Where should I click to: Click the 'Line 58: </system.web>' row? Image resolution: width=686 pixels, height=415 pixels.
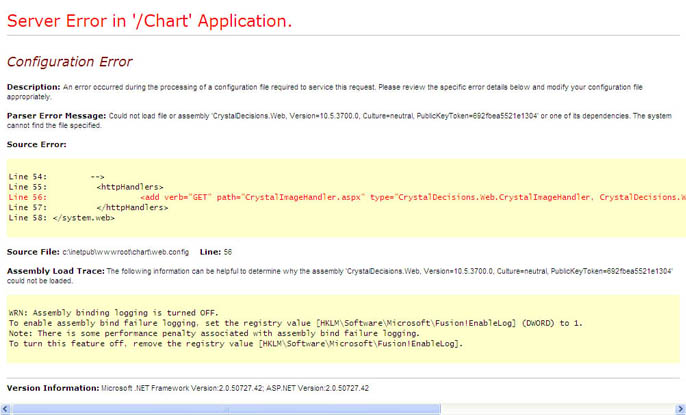(x=62, y=217)
